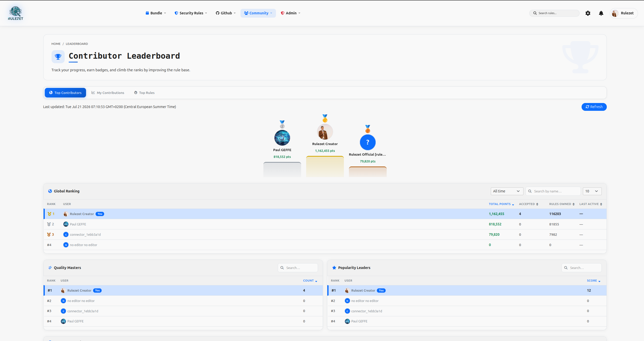Click the Quality Masters search field
Image resolution: width=644 pixels, height=341 pixels.
298,268
